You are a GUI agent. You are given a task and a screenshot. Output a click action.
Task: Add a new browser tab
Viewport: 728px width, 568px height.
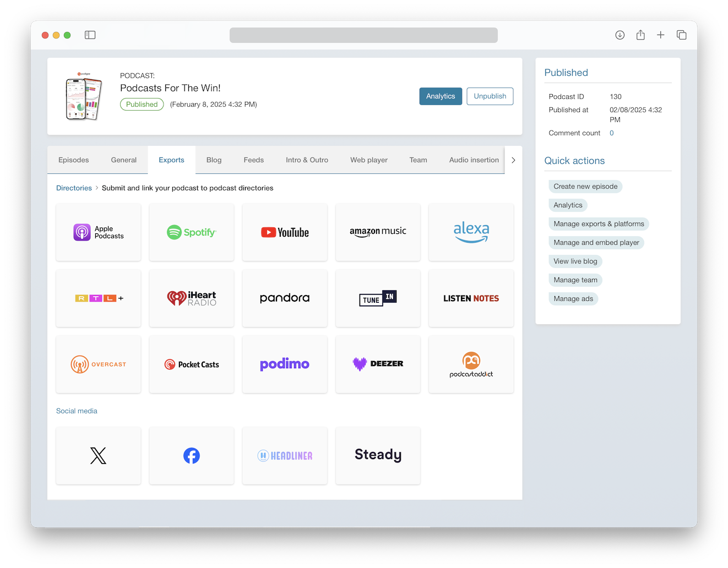(661, 35)
